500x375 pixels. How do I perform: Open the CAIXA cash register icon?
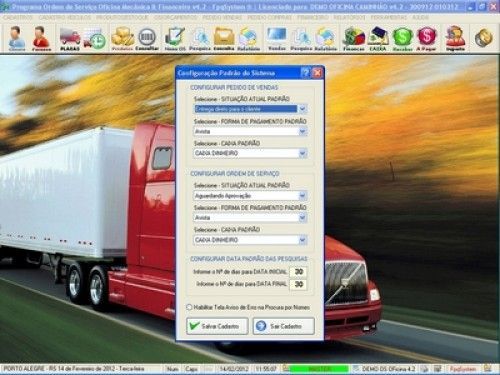[378, 39]
